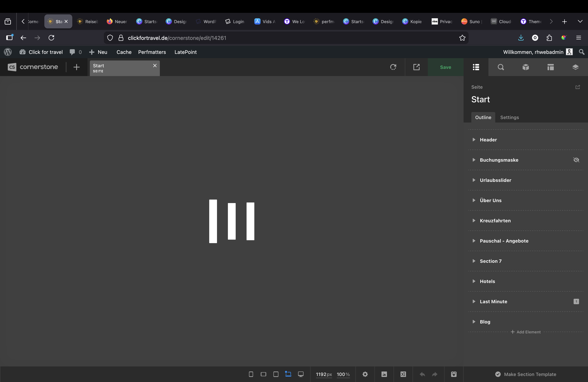The height and width of the screenshot is (382, 588).
Task: Expand the Header section
Action: point(474,140)
